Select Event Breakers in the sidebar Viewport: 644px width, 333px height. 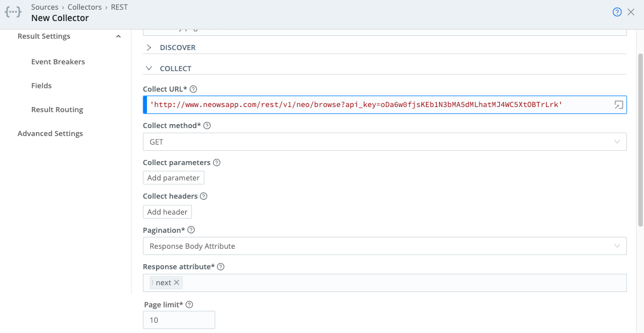coord(58,61)
